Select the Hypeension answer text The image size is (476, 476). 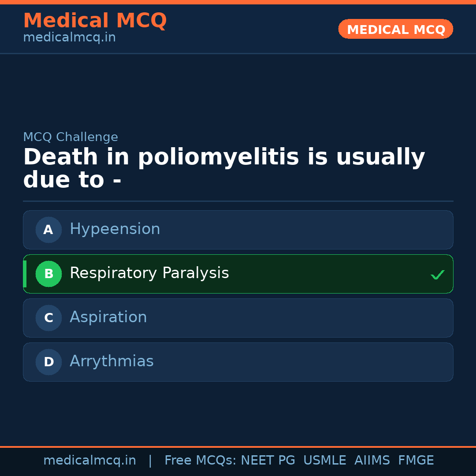tap(115, 229)
